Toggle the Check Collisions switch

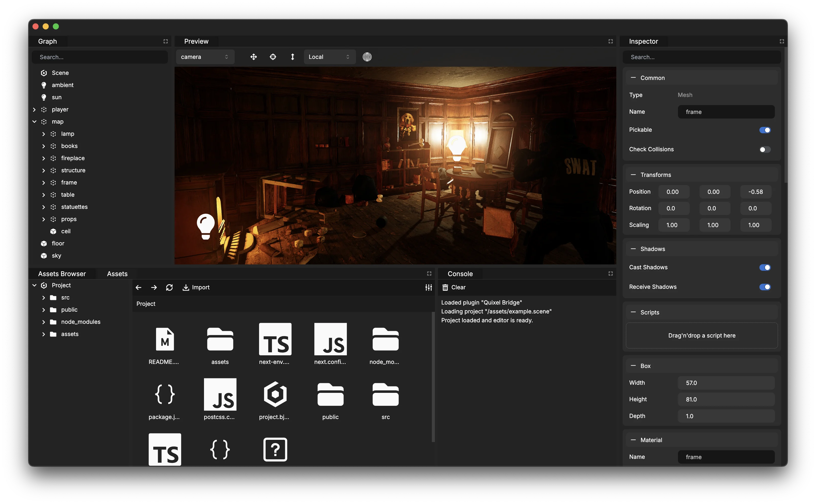[765, 150]
